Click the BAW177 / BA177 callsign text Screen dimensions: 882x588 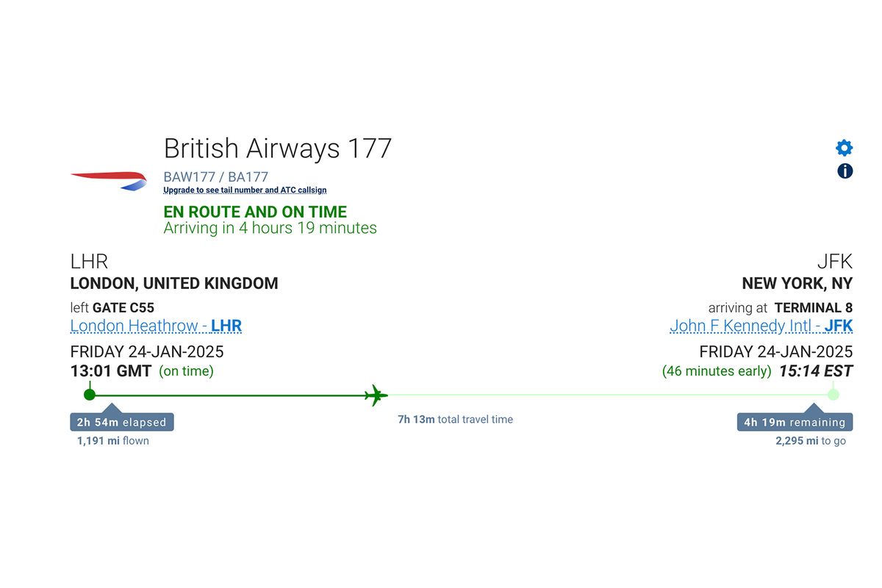215,176
